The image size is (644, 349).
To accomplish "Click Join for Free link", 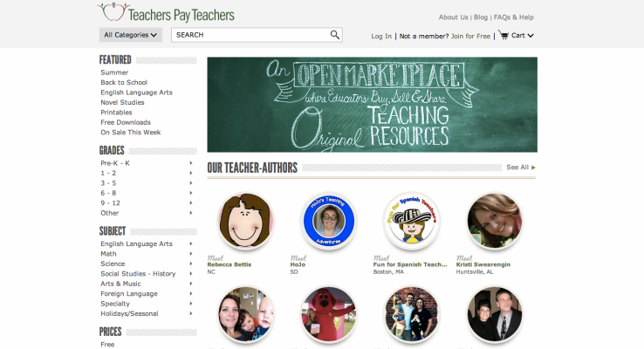I will coord(470,36).
